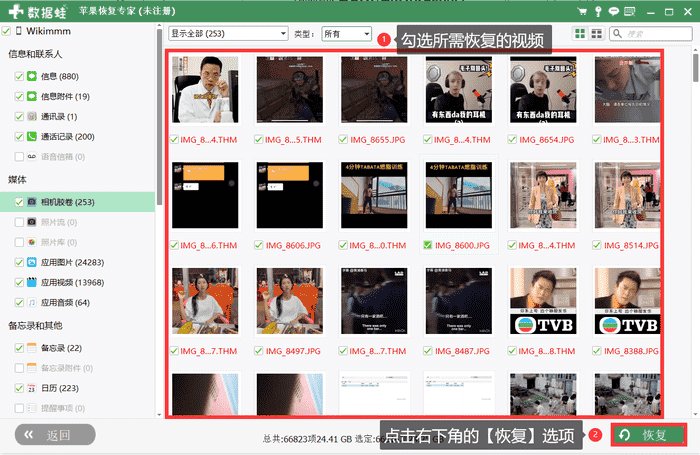Uncheck the 相机胶卷 (253) checkbox
The image size is (700, 455).
(19, 202)
